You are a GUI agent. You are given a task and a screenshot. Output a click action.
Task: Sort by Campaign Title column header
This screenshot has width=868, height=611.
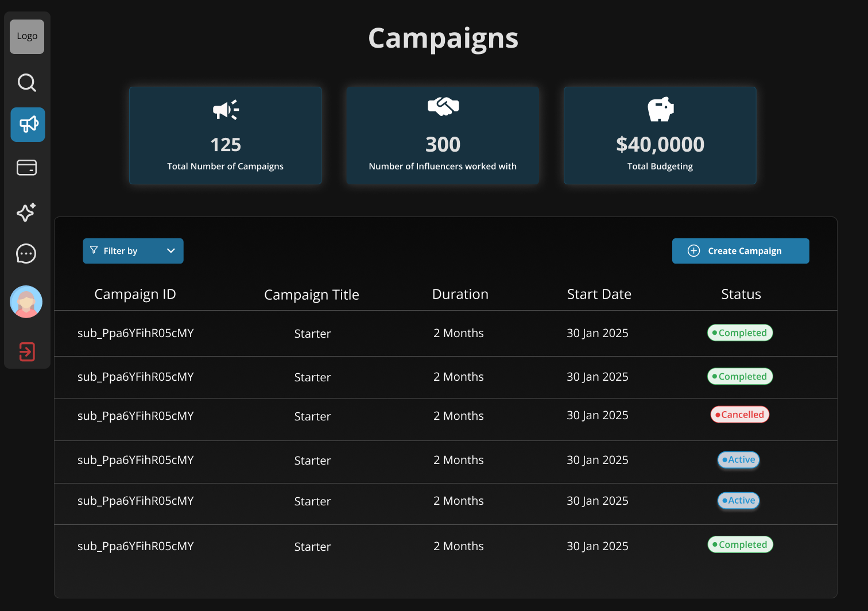point(312,295)
